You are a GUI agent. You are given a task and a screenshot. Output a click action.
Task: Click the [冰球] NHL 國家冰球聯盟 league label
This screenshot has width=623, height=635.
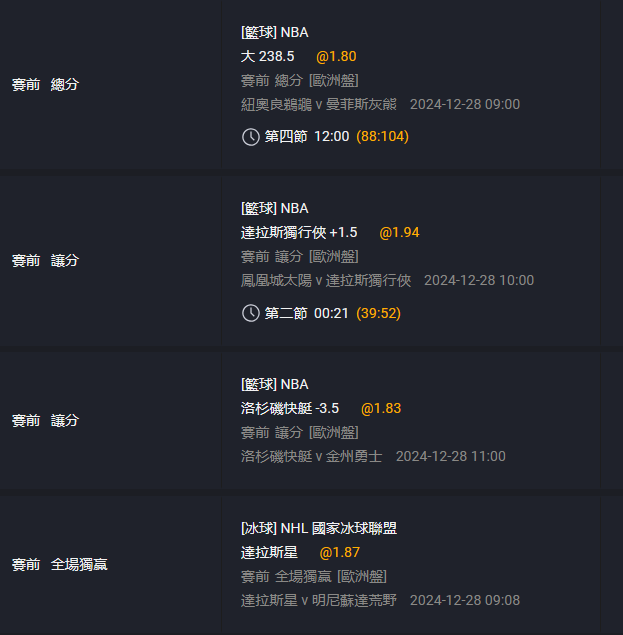[x=319, y=528]
